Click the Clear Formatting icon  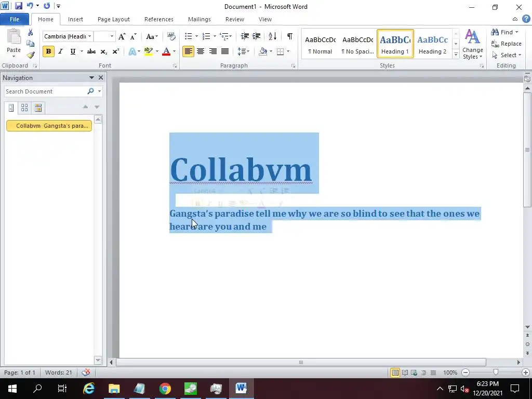click(171, 36)
